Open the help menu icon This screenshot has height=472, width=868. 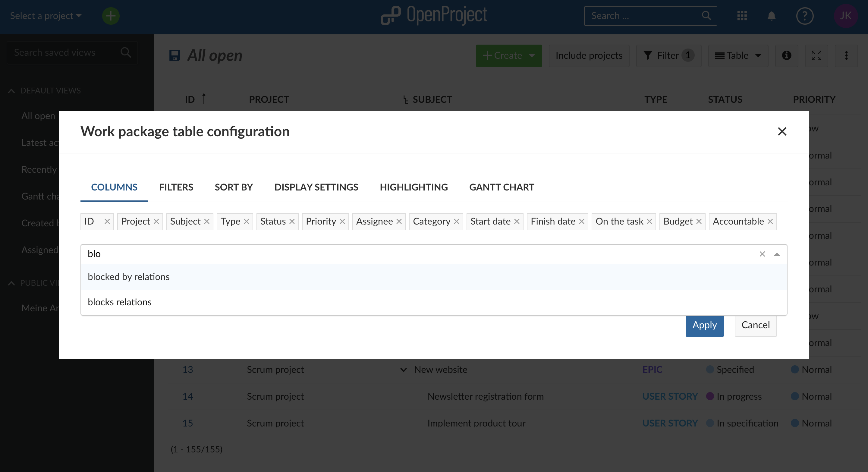pyautogui.click(x=805, y=16)
